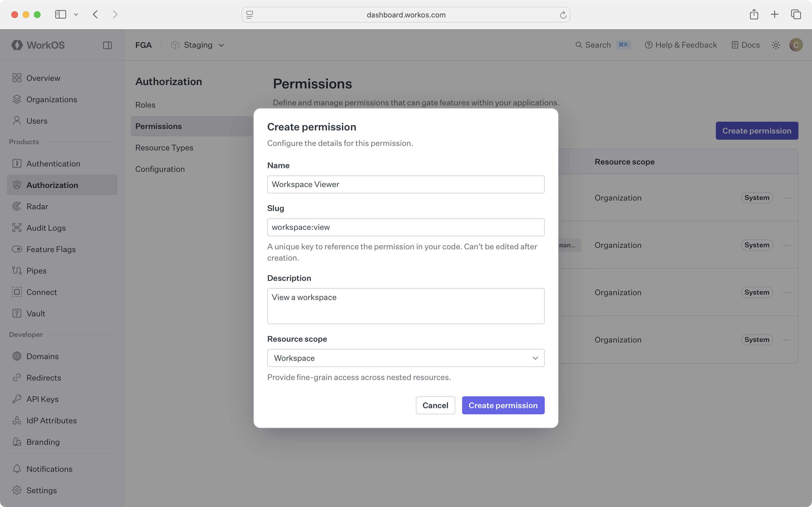
Task: Open the ellipsis menu on a System permission row
Action: tap(787, 197)
